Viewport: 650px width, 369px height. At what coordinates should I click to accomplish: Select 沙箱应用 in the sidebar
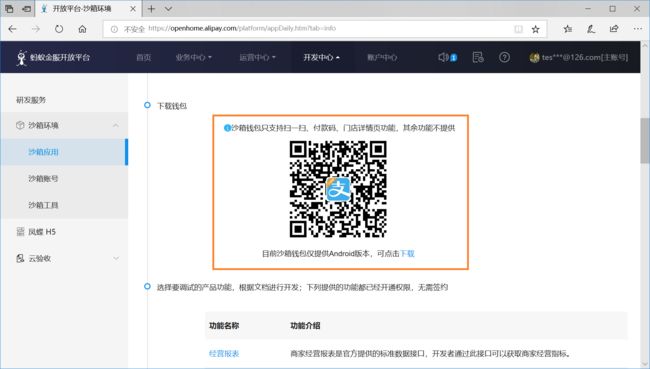[64, 152]
